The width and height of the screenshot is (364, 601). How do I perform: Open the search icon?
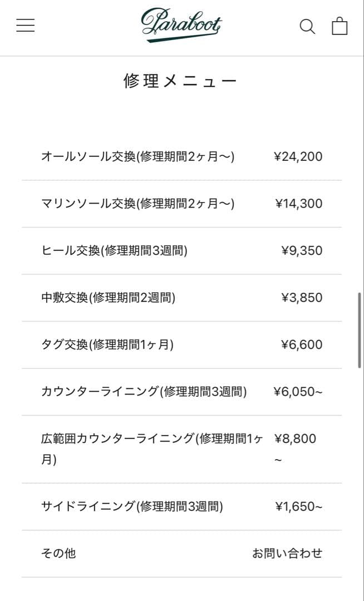point(307,26)
